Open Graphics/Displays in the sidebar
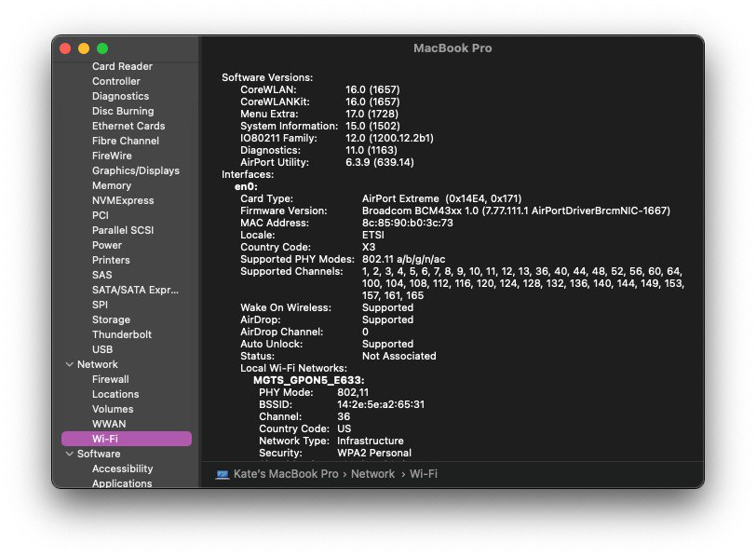Image resolution: width=756 pixels, height=557 pixels. point(136,171)
